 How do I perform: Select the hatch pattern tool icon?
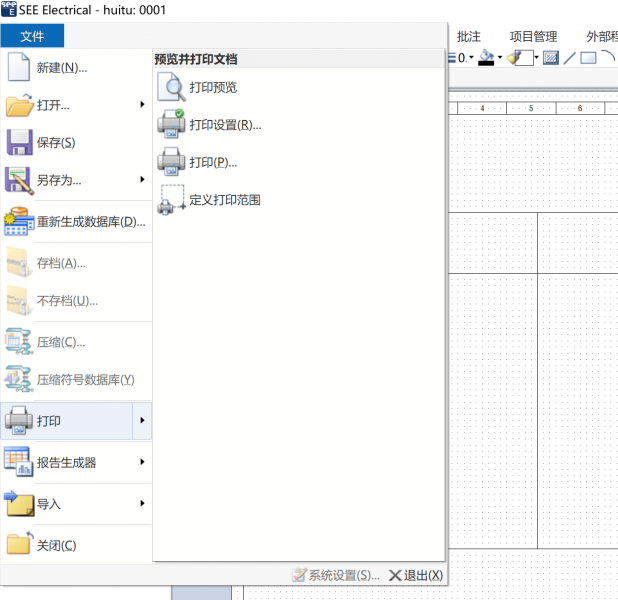551,58
